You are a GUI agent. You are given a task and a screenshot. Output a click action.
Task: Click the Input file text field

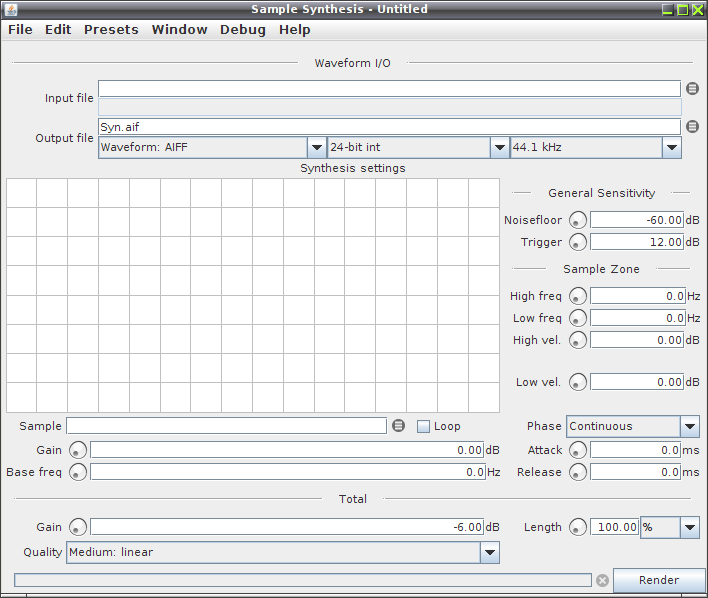[389, 89]
